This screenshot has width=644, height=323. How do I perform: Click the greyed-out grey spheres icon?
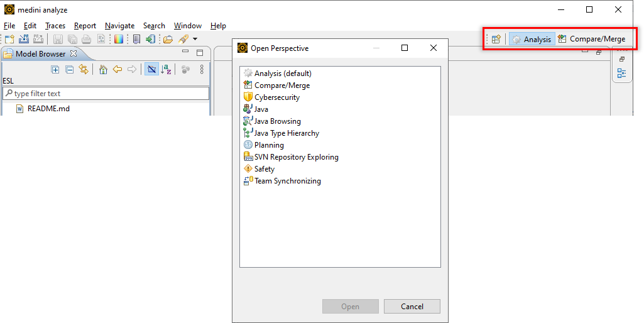pos(185,70)
